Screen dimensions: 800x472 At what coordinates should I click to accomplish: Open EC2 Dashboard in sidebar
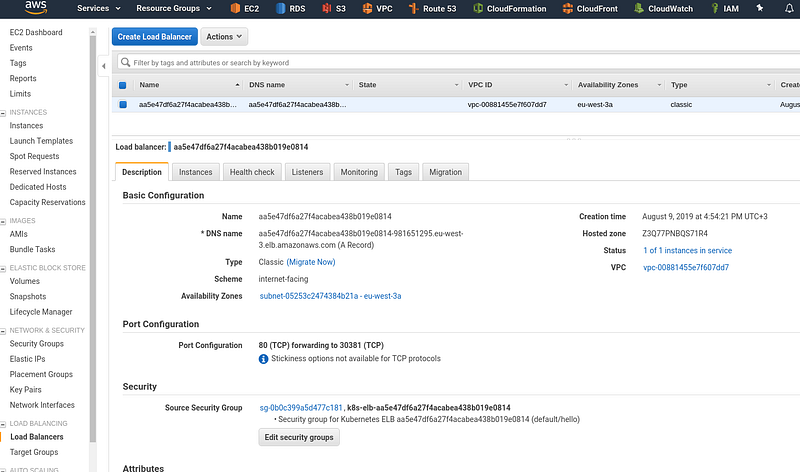(36, 32)
